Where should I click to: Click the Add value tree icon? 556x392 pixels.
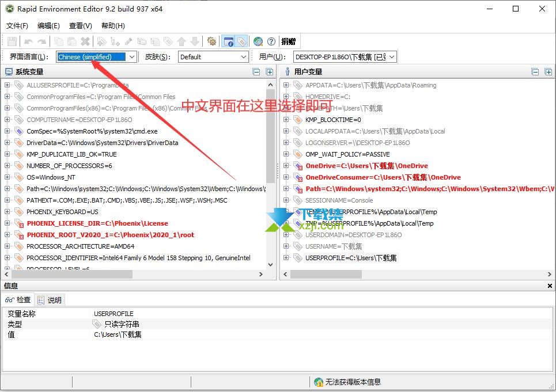click(x=115, y=41)
